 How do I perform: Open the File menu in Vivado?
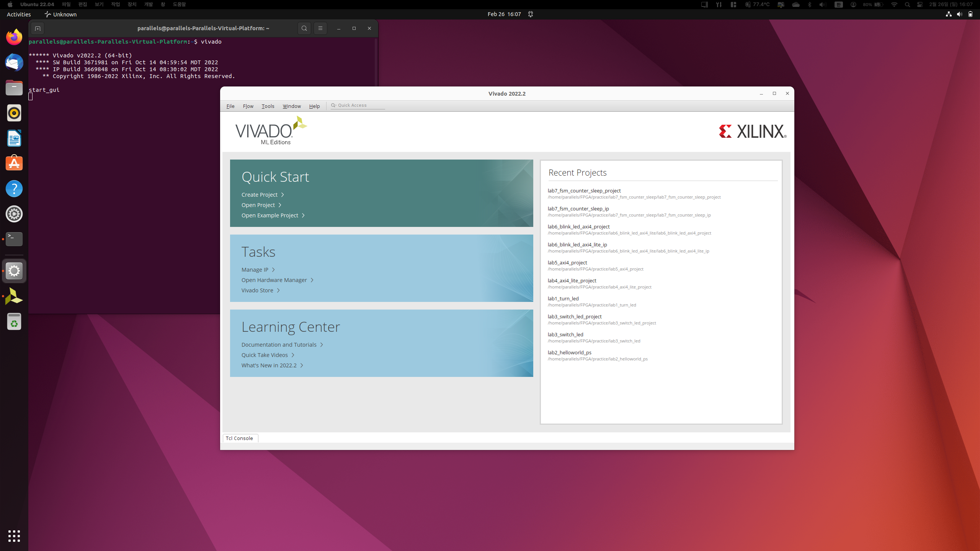click(230, 106)
